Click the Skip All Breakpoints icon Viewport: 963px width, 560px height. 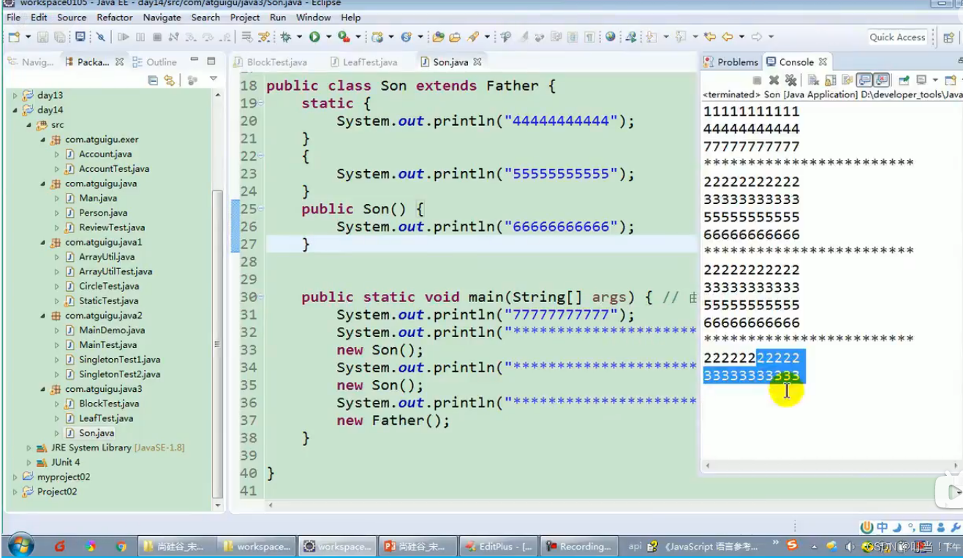[100, 37]
